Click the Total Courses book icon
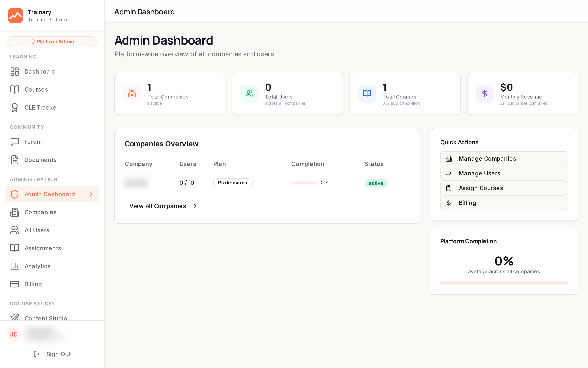The width and height of the screenshot is (588, 368). point(367,94)
